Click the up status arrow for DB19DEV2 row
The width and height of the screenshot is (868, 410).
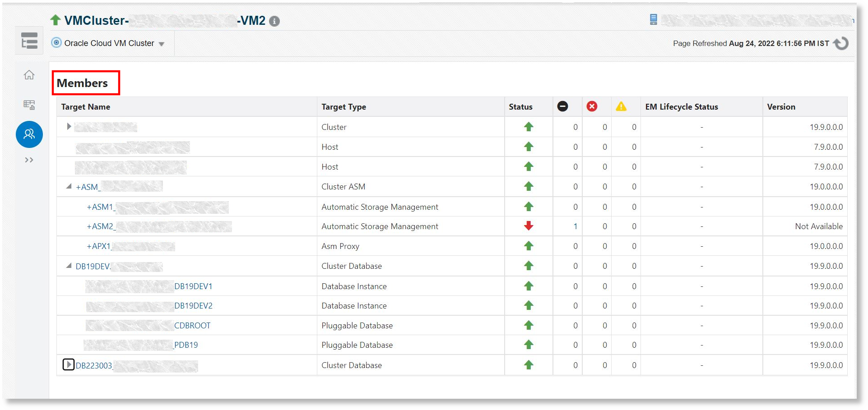[529, 305]
